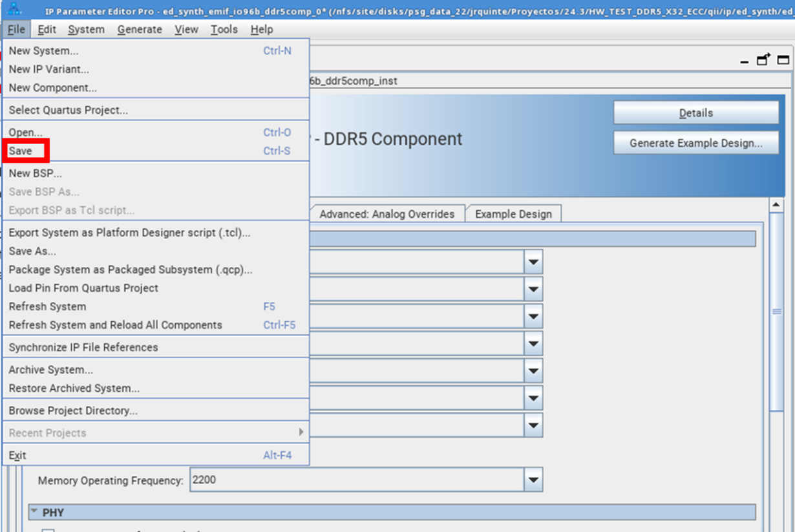The height and width of the screenshot is (532, 795).
Task: Click the application icon in title bar
Action: pyautogui.click(x=13, y=8)
